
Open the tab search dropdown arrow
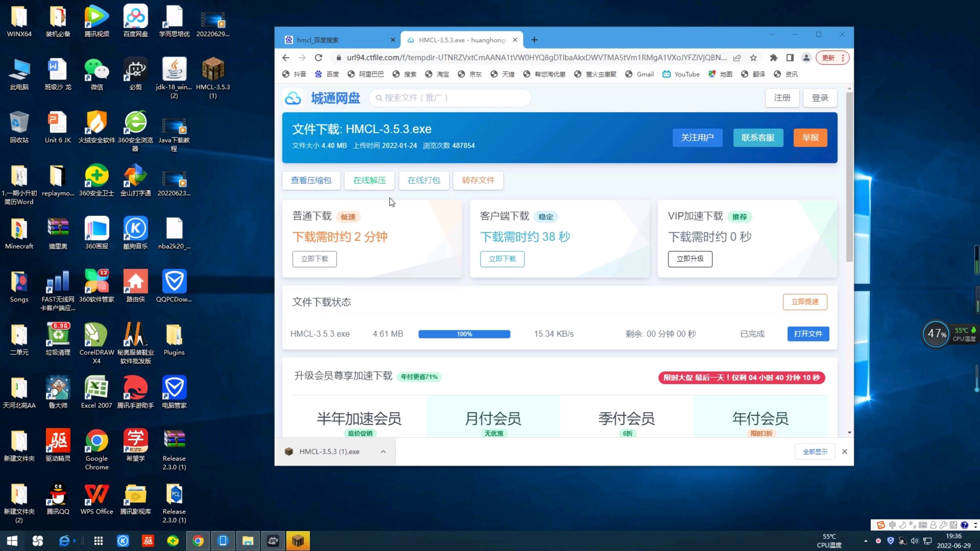tap(771, 34)
